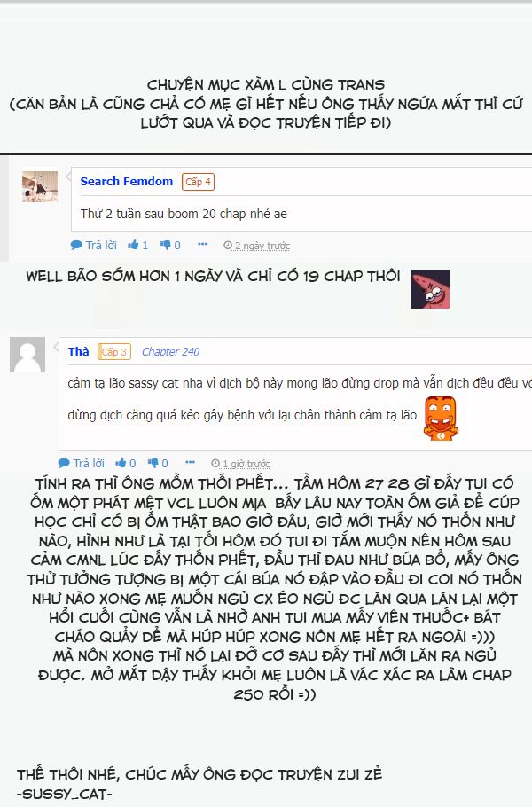Reply to the Search Femdom comment
The width and height of the screenshot is (532, 807).
(x=94, y=245)
